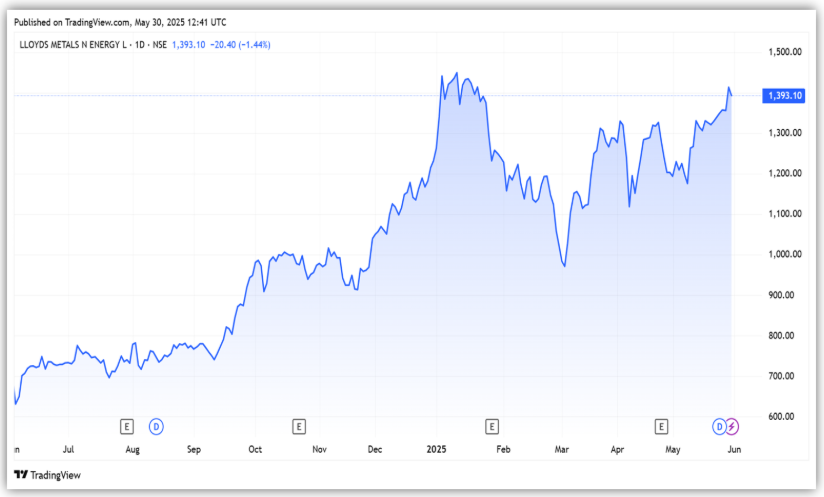The height and width of the screenshot is (497, 824).
Task: Click the Jul label on time axis
Action: pos(68,451)
